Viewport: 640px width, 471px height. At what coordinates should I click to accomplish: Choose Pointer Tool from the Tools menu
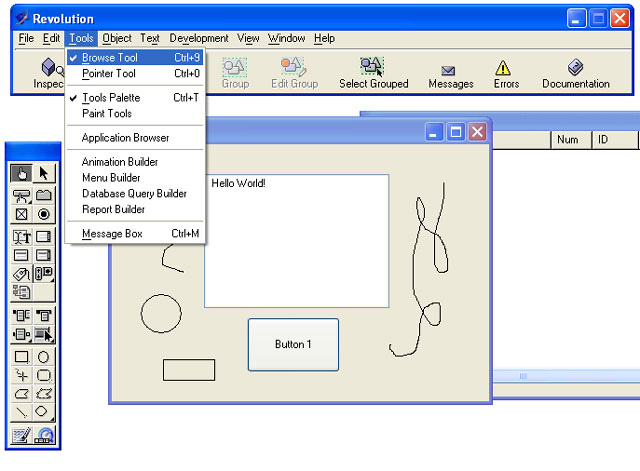pyautogui.click(x=135, y=73)
